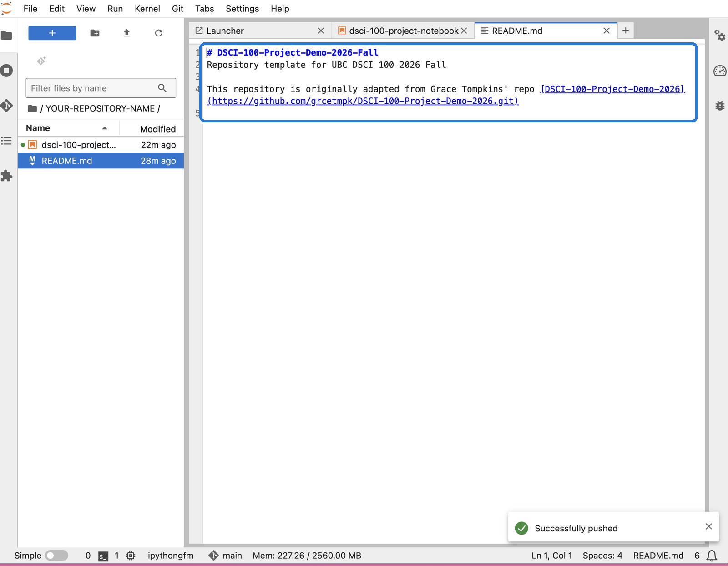Dismiss the Successfully pushed notification

pos(709,526)
